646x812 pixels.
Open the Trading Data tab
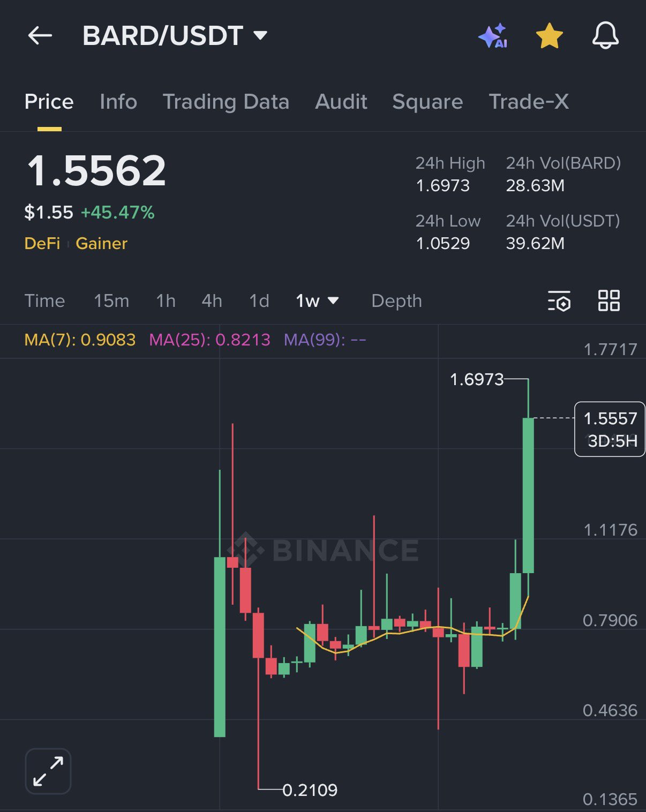(x=226, y=102)
